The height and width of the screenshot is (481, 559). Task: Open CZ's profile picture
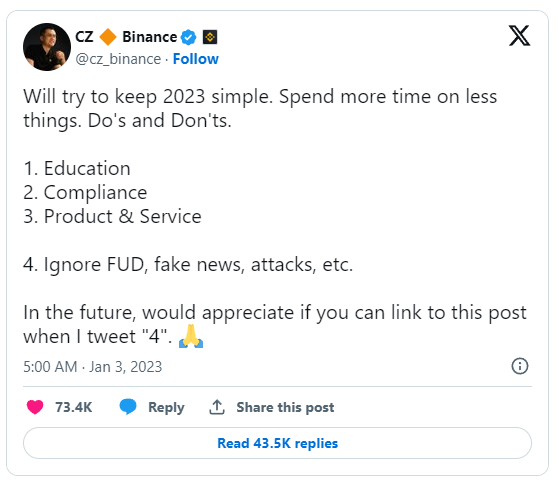pos(47,47)
